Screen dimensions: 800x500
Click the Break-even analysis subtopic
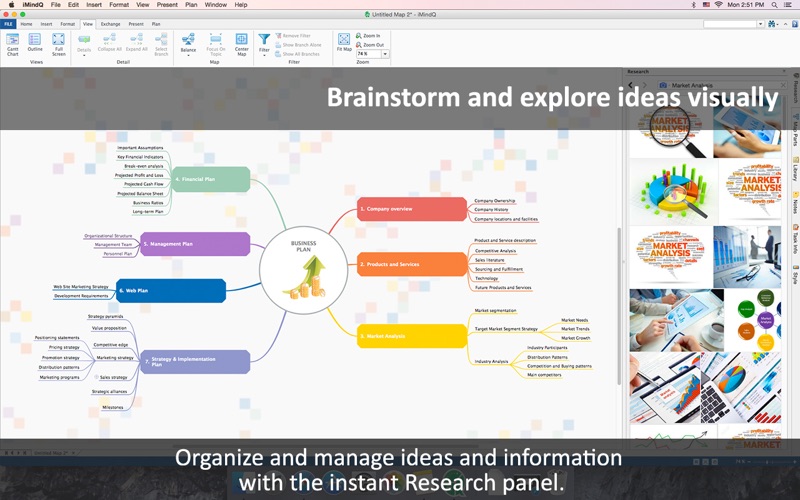[144, 166]
